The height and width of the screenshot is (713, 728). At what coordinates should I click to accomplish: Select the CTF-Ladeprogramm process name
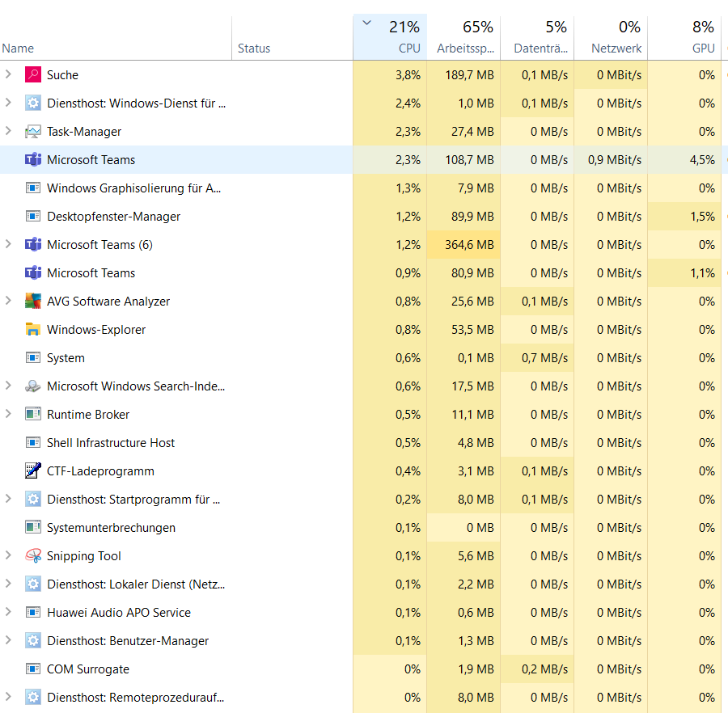100,471
